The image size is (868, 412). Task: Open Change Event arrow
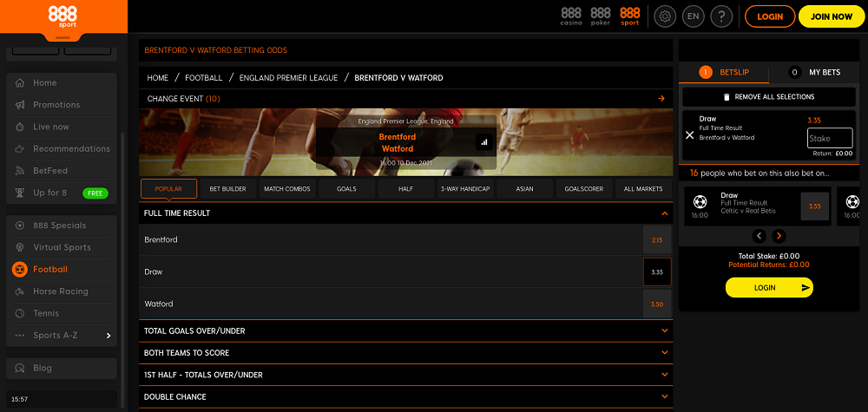click(x=661, y=98)
